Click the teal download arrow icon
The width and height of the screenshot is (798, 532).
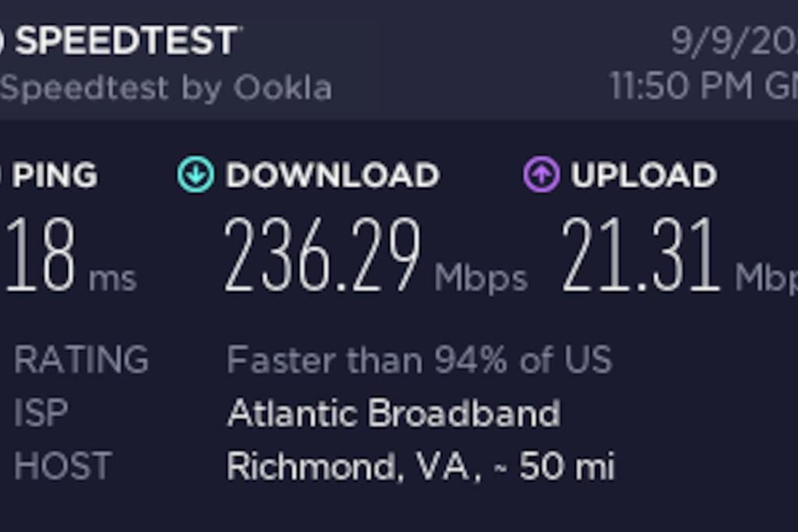pyautogui.click(x=195, y=174)
